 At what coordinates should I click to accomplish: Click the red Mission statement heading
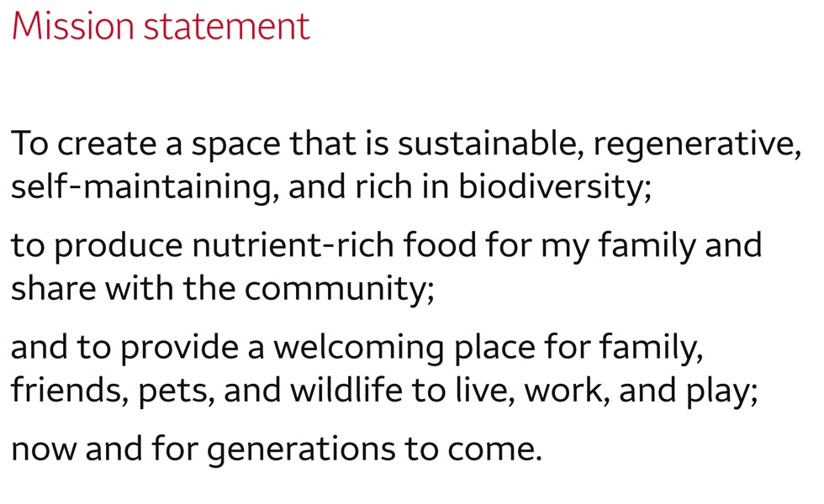pos(161,27)
